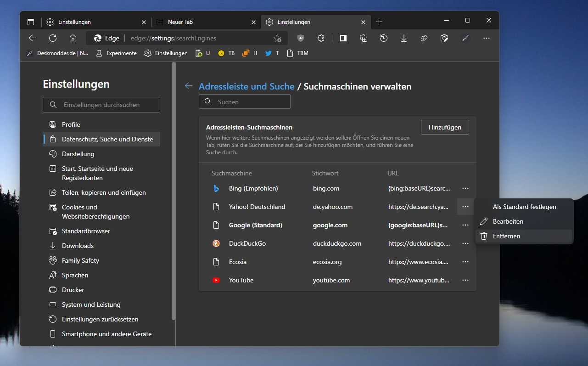
Task: Open a new tab with plus icon
Action: [379, 22]
